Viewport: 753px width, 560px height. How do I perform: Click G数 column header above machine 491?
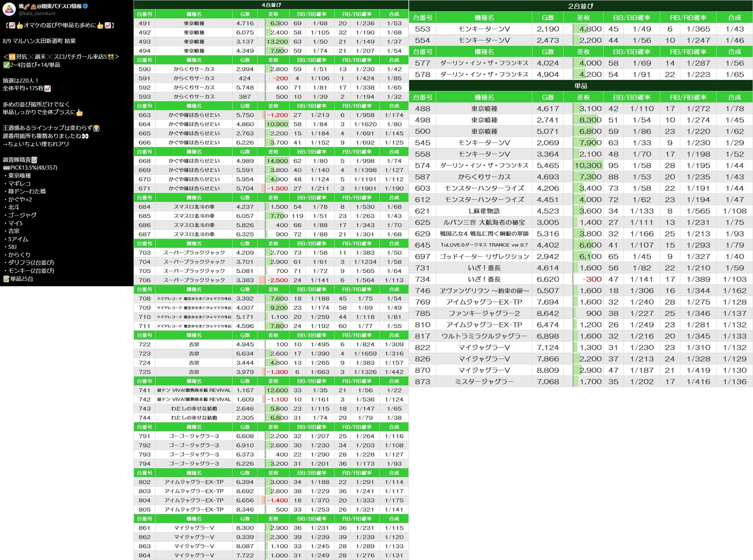tap(245, 14)
